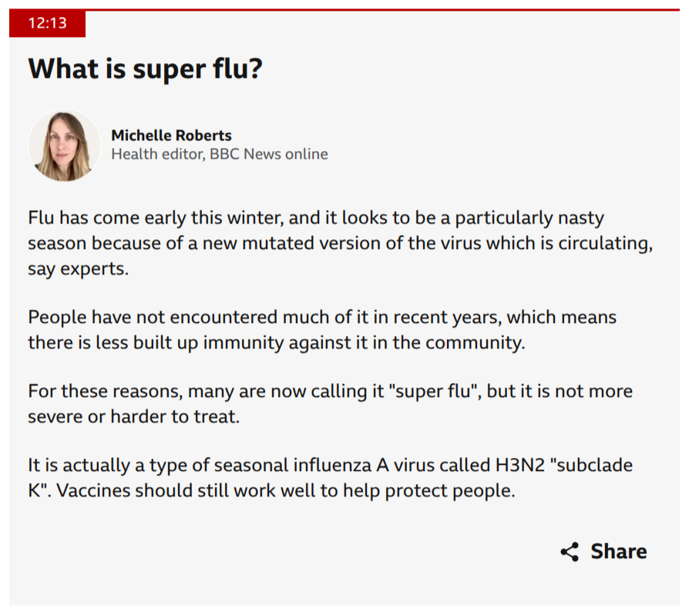Select the author name Michelle Roberts

pyautogui.click(x=171, y=136)
